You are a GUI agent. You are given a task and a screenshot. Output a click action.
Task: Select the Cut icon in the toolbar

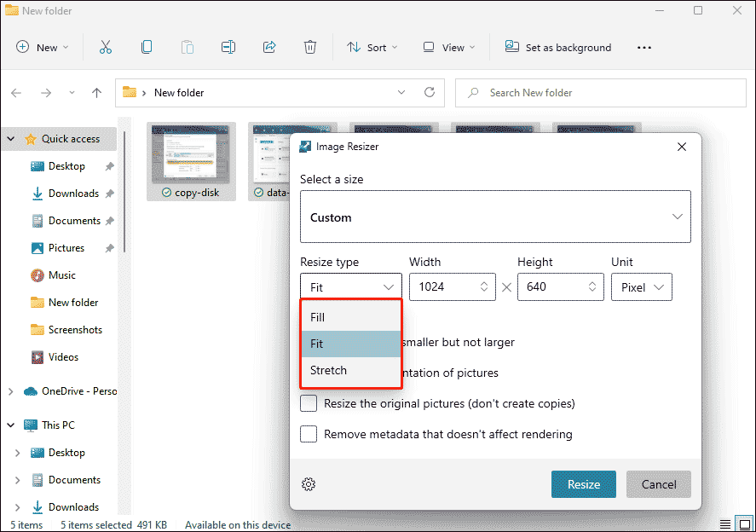click(105, 47)
